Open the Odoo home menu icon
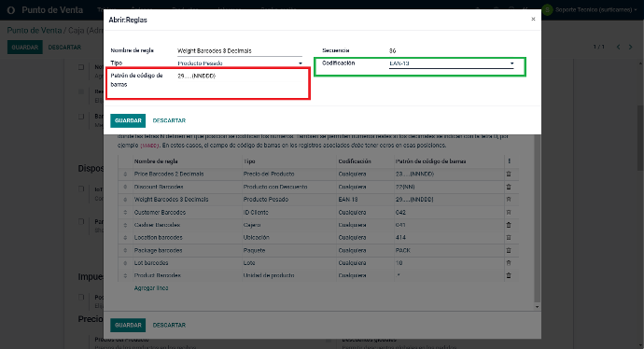Image resolution: width=644 pixels, height=349 pixels. coord(11,10)
